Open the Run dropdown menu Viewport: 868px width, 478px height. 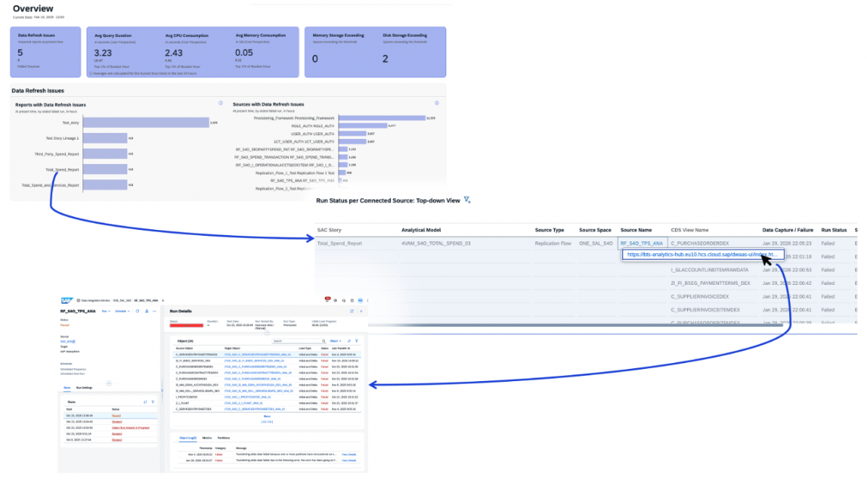point(106,311)
